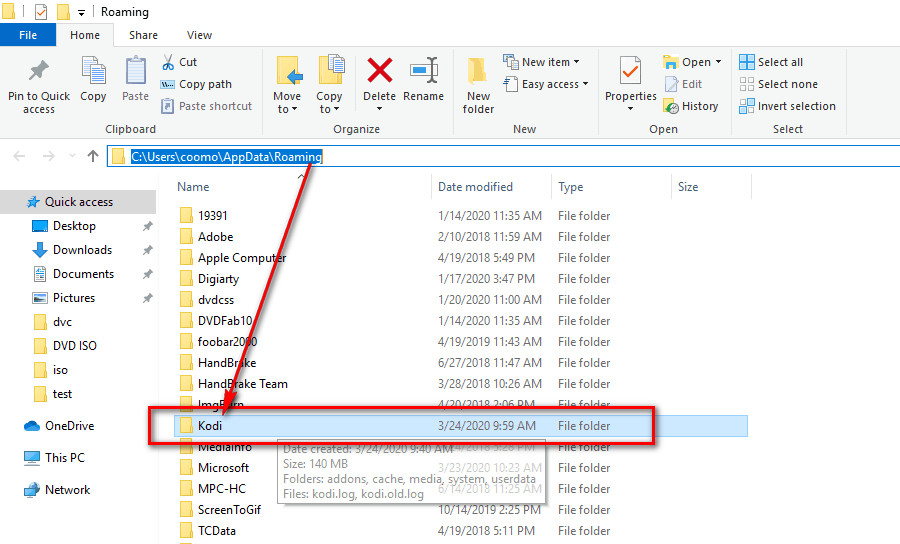Sort by Date modified column header
The image size is (900, 544).
coord(475,187)
